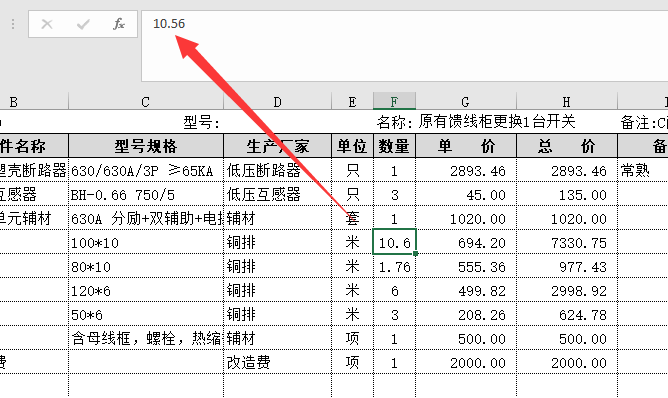Select manufacturer cell 低压互感器
This screenshot has height=398, width=668.
click(277, 195)
